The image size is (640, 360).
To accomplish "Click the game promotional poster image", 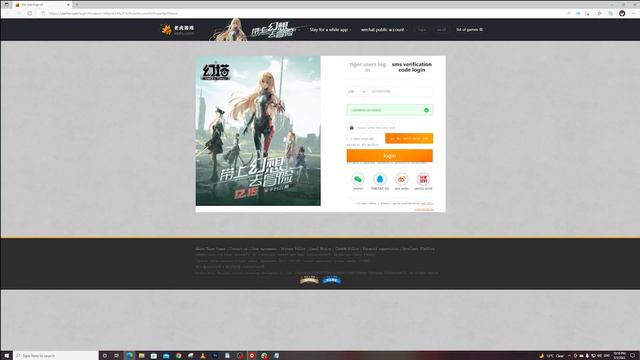I will (258, 131).
